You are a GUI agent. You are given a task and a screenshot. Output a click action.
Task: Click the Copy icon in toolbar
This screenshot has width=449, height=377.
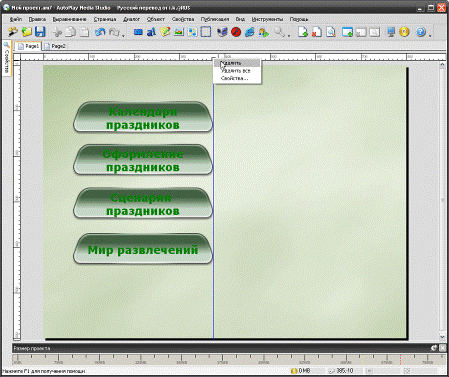coord(71,32)
